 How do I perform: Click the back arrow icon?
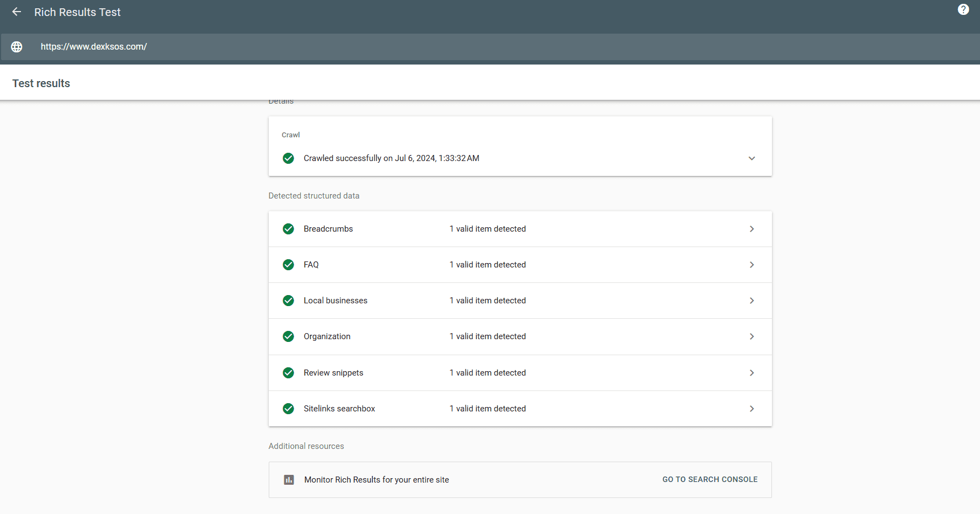[x=17, y=12]
